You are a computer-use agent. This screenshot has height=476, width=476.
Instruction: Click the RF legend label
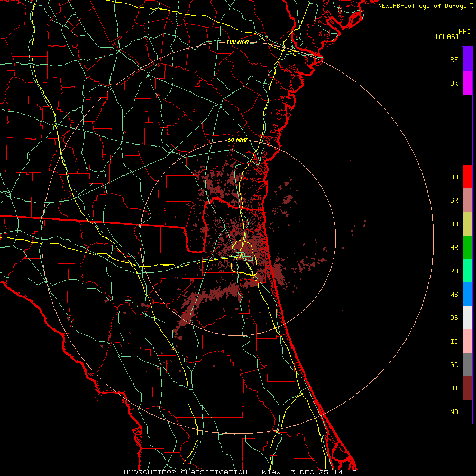coord(454,59)
